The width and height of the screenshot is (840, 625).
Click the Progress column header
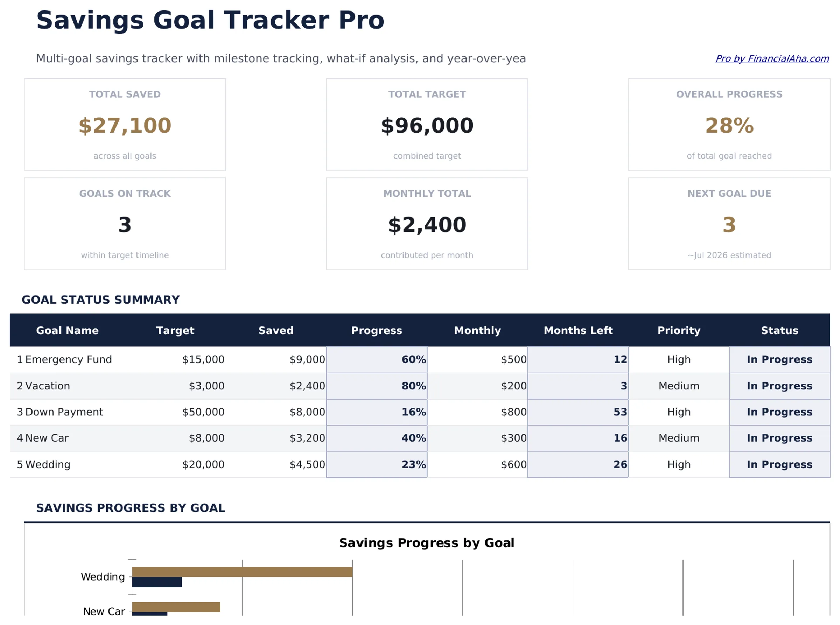[377, 330]
